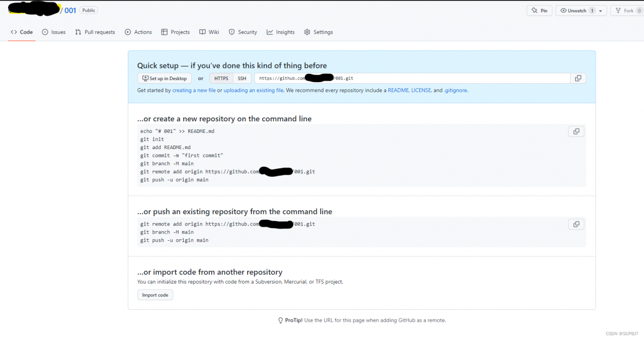Click '...or import code from another repository' heading
Screen dimensions: 644x339
pos(210,272)
